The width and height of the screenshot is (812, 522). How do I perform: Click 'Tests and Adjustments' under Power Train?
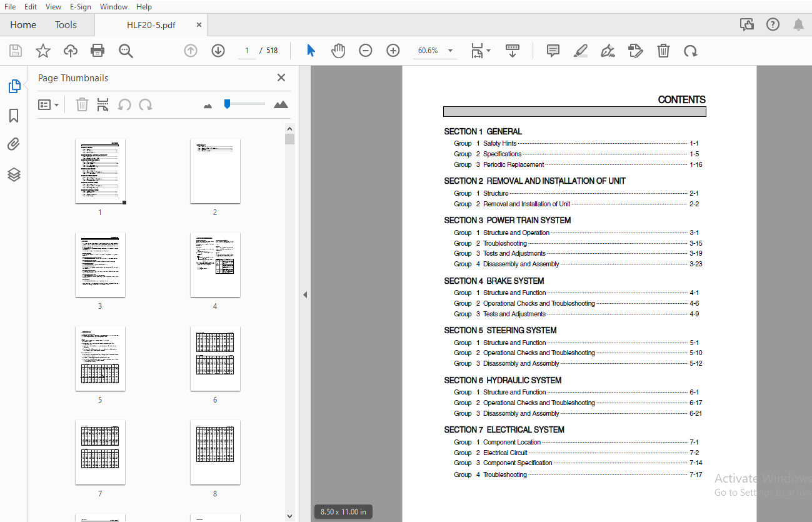514,253
